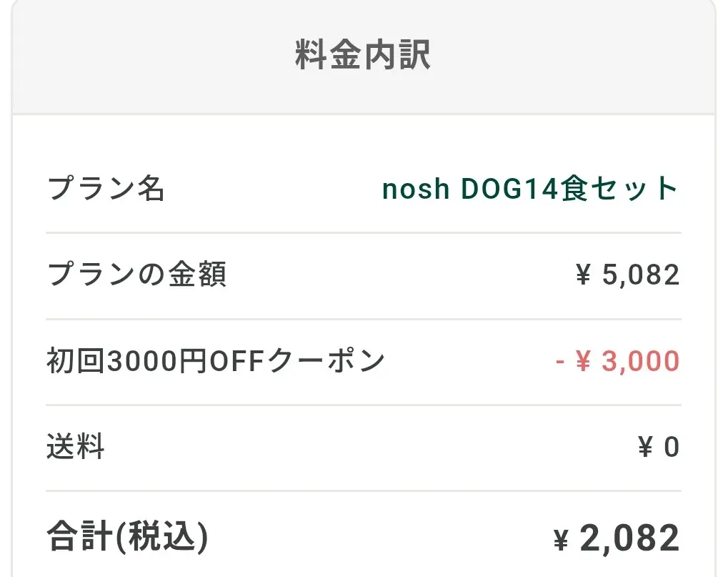Select the プランの金額 label
The image size is (728, 577).
click(x=137, y=275)
